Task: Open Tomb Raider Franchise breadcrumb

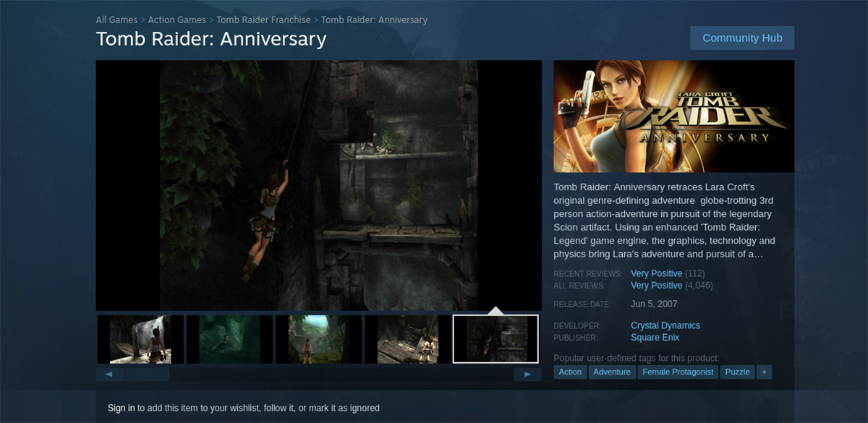Action: coord(263,20)
